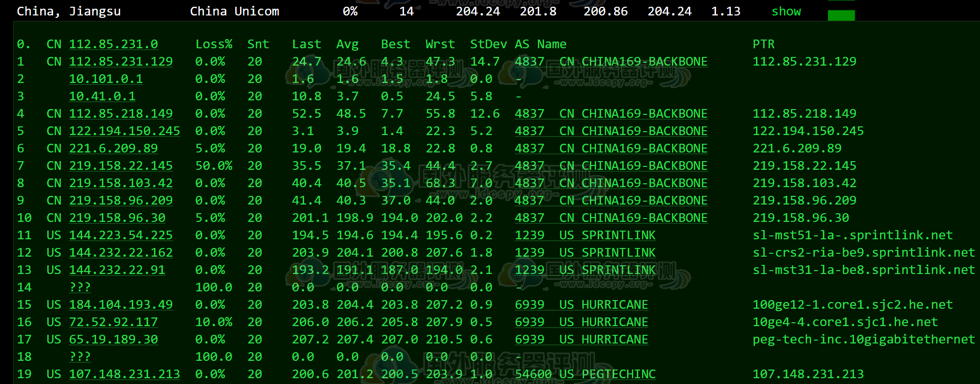Open AS 6939 HURRICANE link on hop 15
Viewport: 980px width, 384px height.
pyautogui.click(x=581, y=304)
